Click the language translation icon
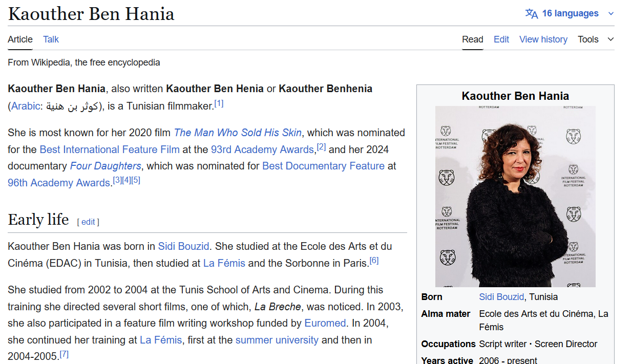The height and width of the screenshot is (364, 632). coord(532,13)
